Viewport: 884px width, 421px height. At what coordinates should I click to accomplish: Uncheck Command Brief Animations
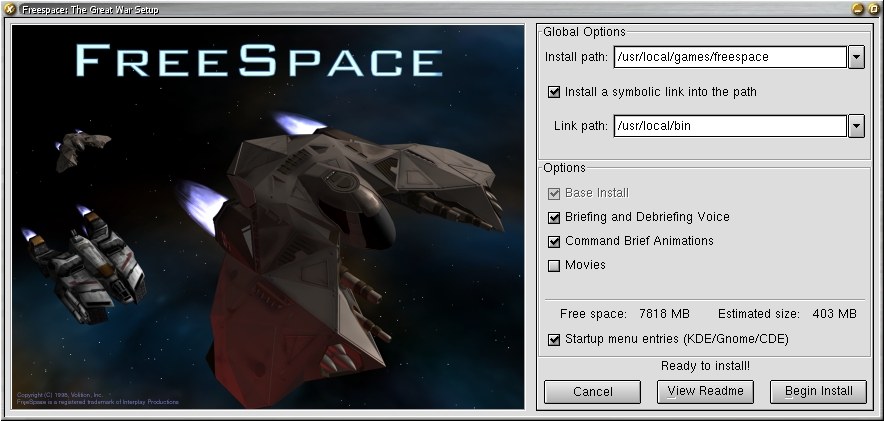pos(554,241)
